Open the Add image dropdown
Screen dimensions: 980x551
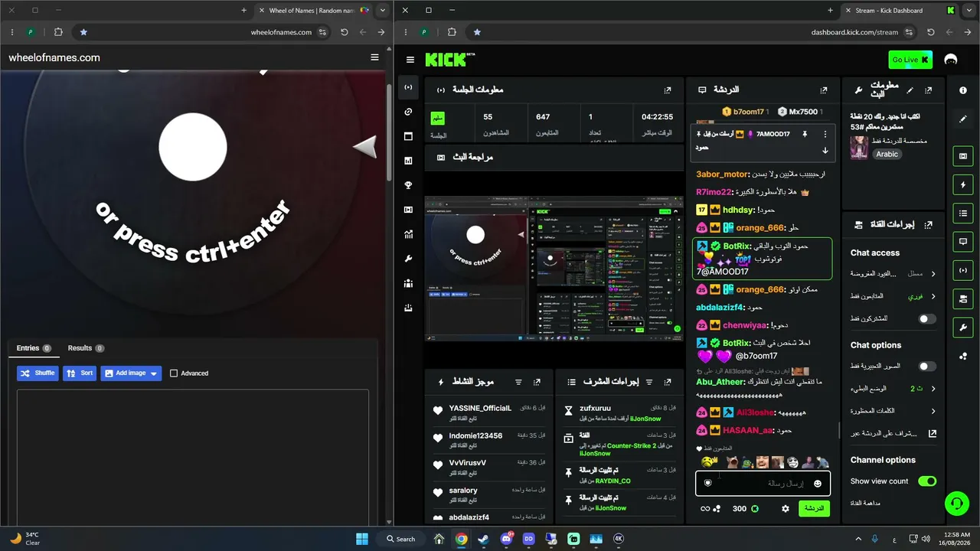click(x=131, y=373)
